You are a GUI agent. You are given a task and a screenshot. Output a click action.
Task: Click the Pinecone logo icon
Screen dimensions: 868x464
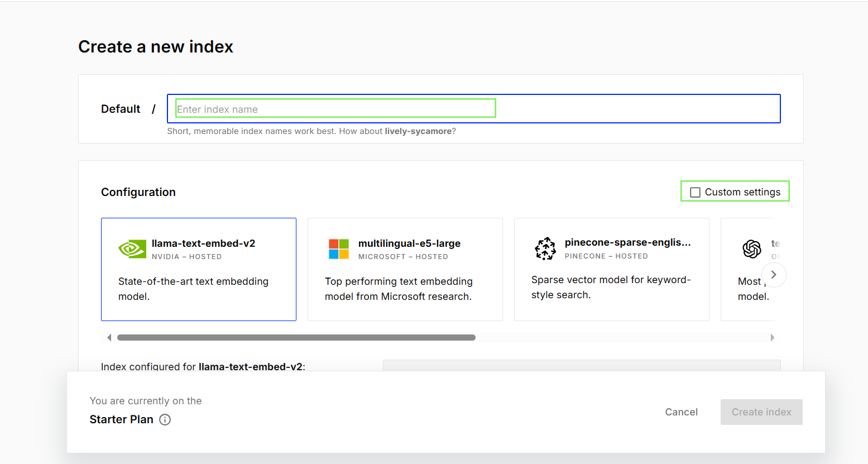tap(545, 248)
